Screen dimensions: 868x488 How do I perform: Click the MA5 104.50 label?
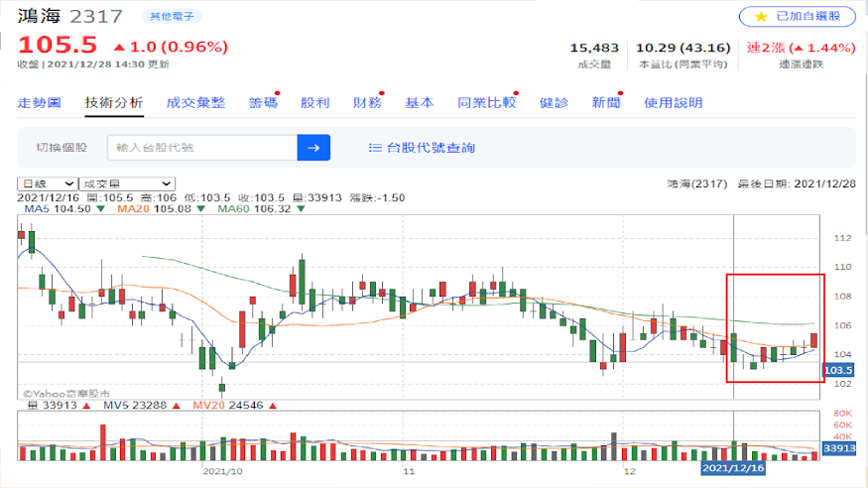coord(58,208)
